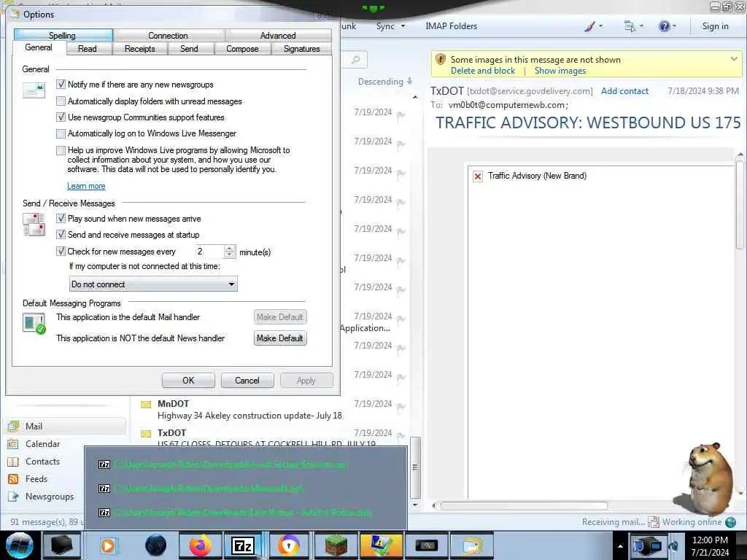Make this the default News handler

coord(280,338)
